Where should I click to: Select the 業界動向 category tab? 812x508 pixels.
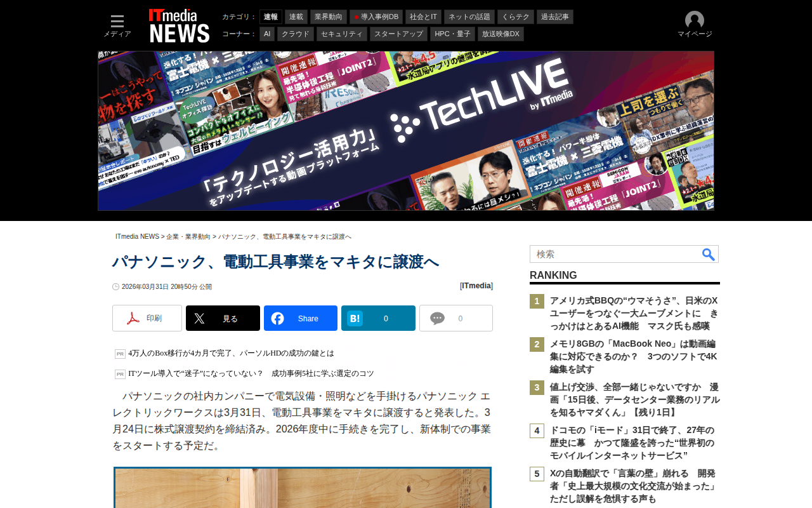pos(329,17)
